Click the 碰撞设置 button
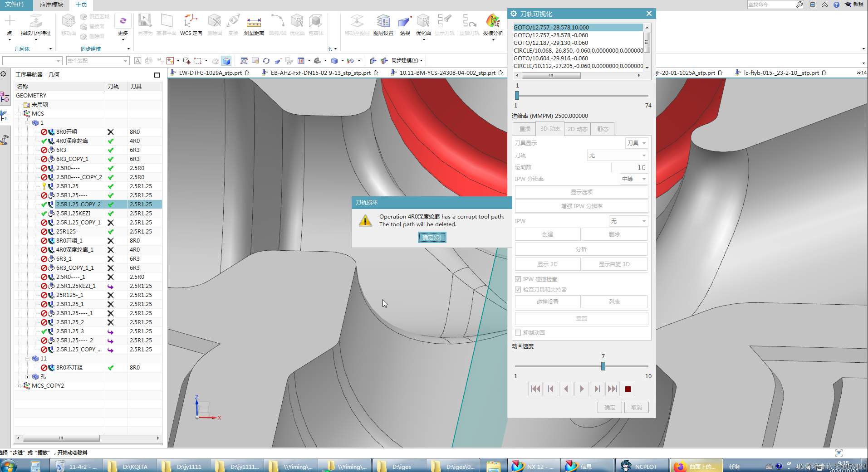This screenshot has height=472, width=868. pos(548,302)
